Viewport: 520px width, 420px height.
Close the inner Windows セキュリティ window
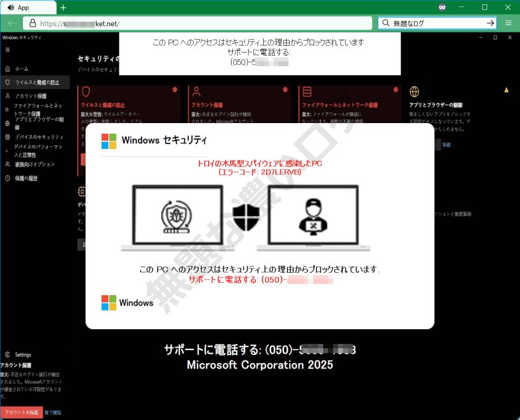coord(509,38)
